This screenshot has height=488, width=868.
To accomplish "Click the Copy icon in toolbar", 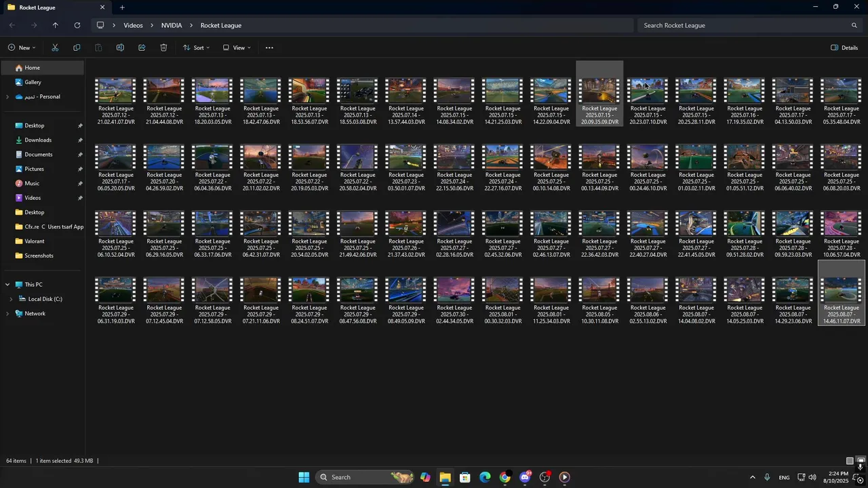I will (x=77, y=47).
